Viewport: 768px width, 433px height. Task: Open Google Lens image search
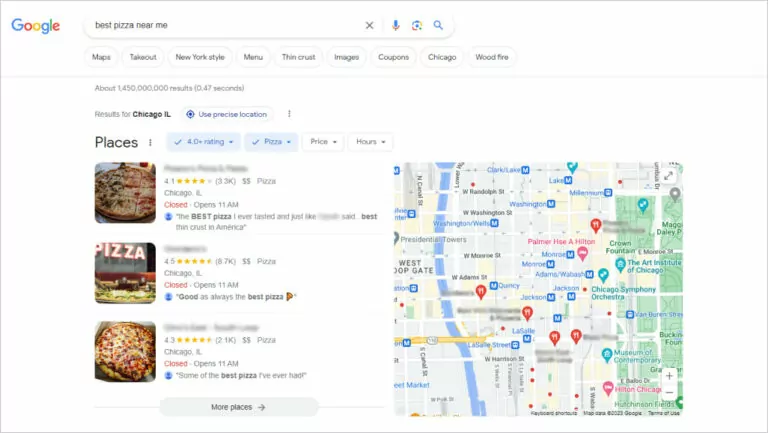pos(417,26)
